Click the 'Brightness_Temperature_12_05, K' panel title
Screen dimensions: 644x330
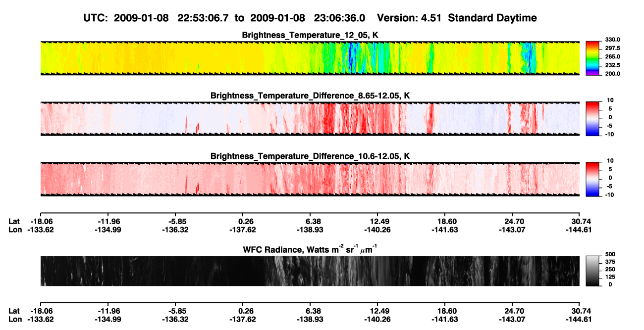(310, 35)
